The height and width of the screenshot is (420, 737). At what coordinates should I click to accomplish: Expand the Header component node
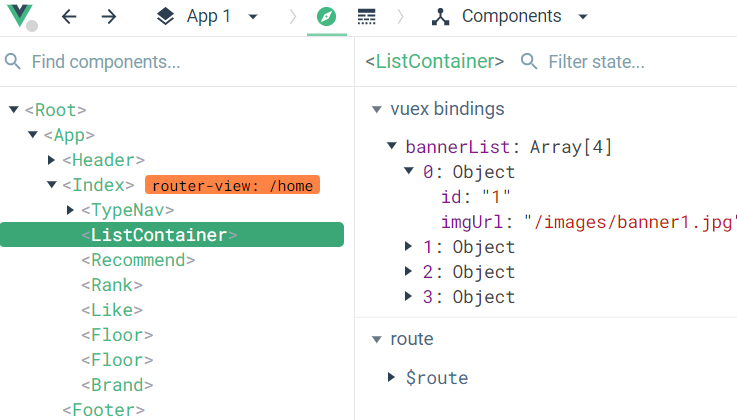coord(51,160)
